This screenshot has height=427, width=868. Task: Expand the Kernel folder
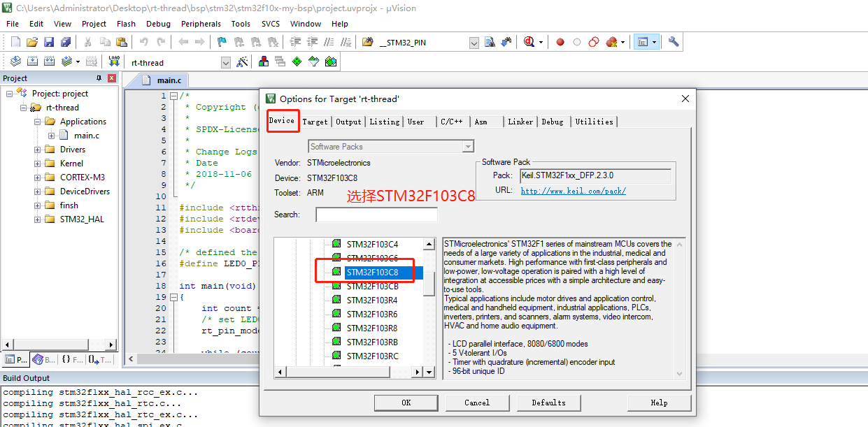[x=37, y=164]
